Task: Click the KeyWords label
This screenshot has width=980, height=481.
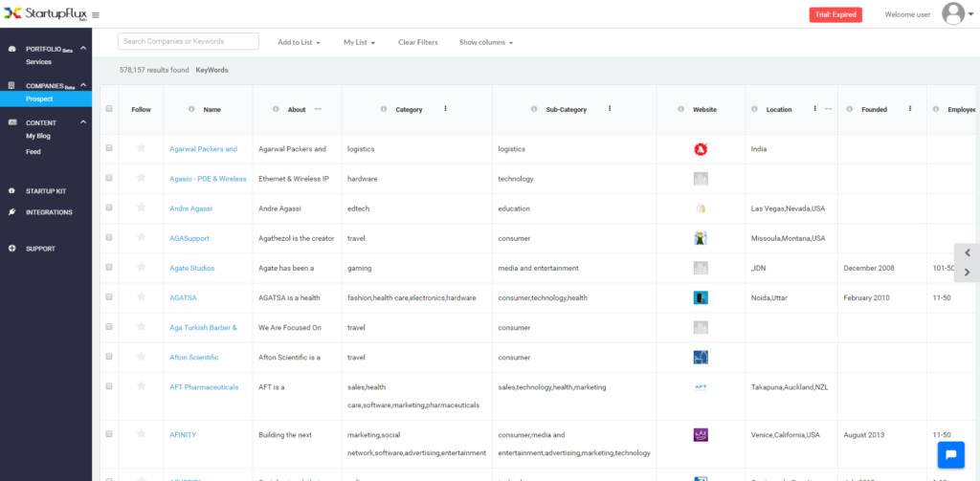Action: pos(212,70)
